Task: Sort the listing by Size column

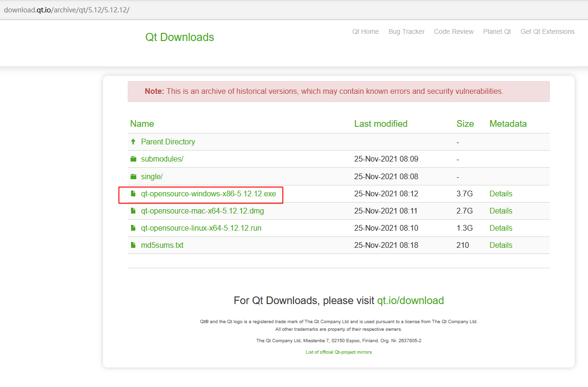Action: (x=465, y=123)
